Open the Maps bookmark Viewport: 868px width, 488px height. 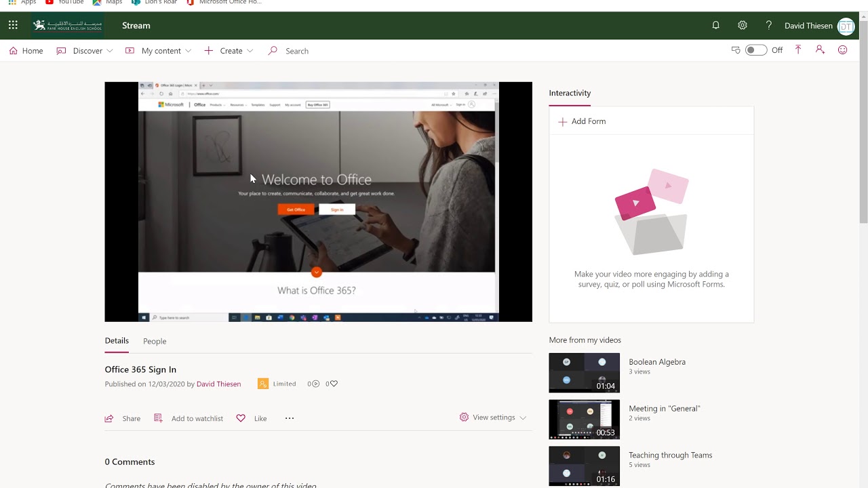[x=108, y=2]
